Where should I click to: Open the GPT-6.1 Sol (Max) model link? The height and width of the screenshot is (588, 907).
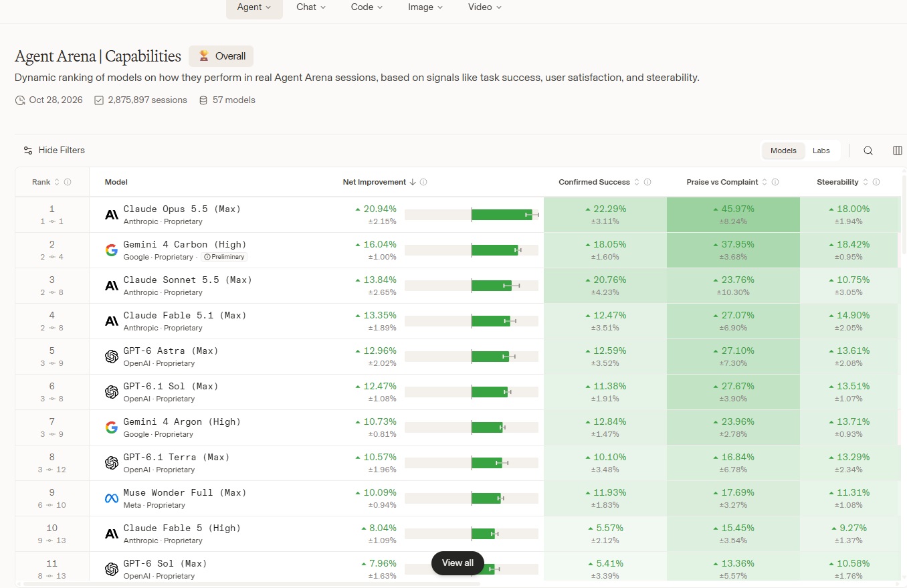pyautogui.click(x=171, y=387)
